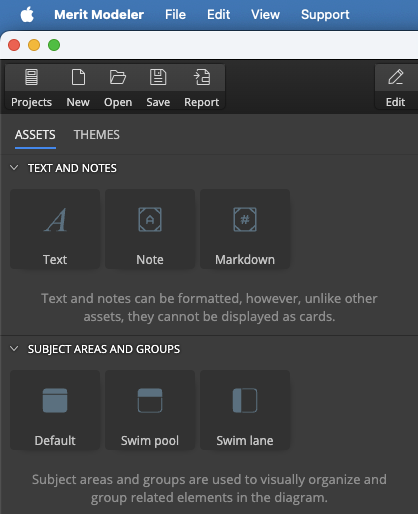Open the Projects list icon
Viewport: 418px width, 514px height.
[x=31, y=77]
